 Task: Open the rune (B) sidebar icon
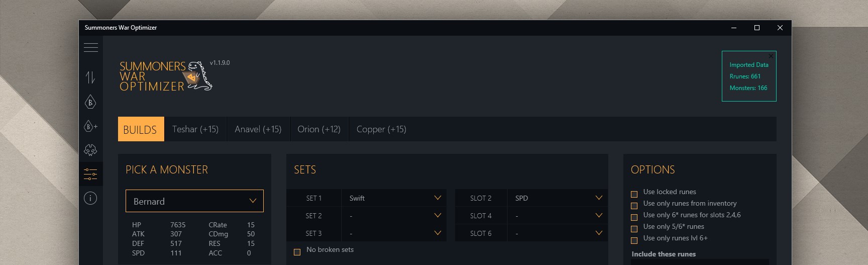(x=90, y=103)
